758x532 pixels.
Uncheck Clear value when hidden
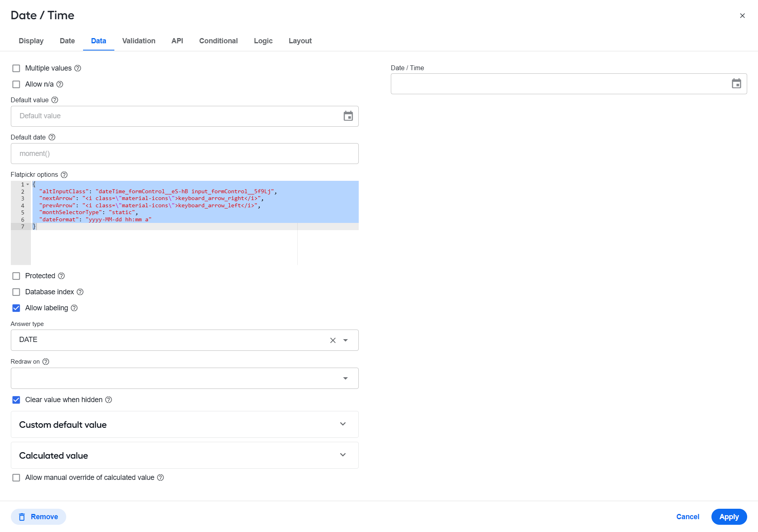[16, 400]
